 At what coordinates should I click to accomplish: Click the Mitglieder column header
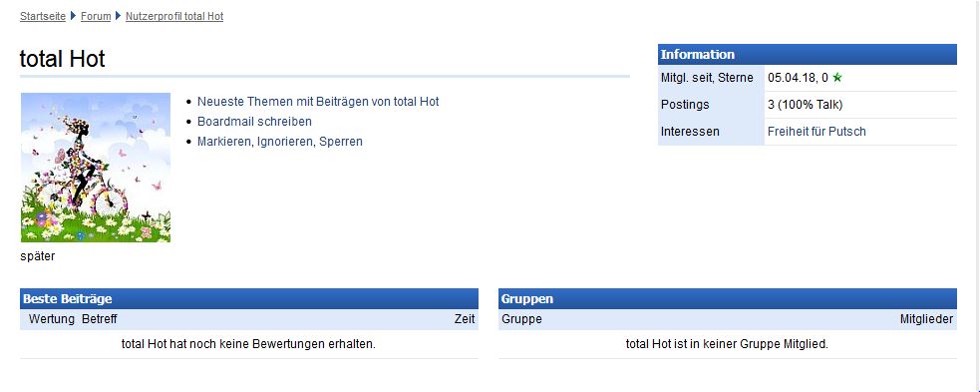926,319
